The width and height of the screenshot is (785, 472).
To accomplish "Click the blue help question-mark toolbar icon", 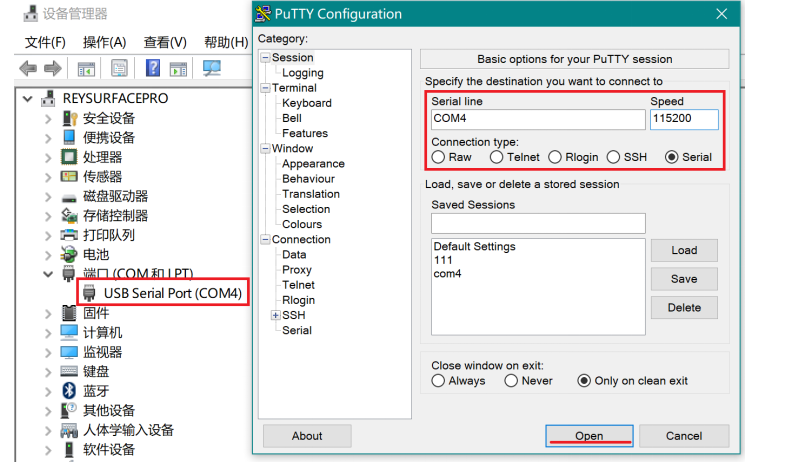I will [x=153, y=68].
